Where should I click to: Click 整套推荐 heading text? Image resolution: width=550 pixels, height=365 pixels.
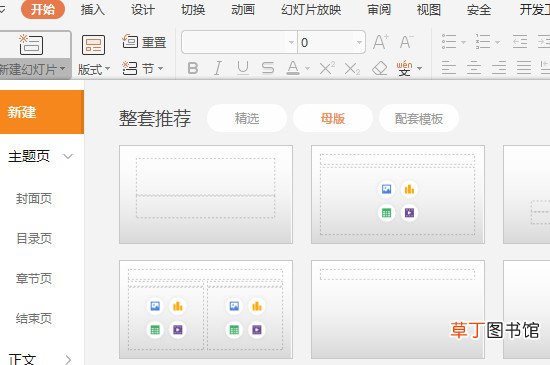point(155,119)
